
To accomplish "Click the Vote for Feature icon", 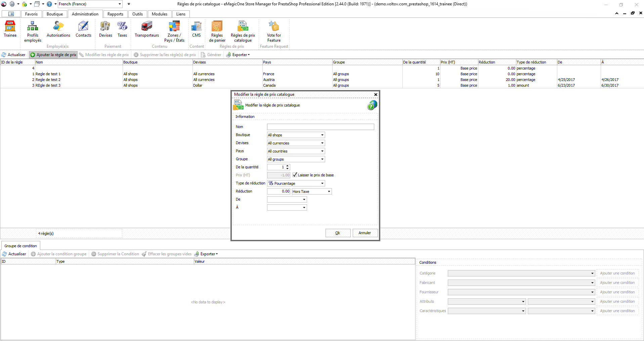I will click(274, 32).
